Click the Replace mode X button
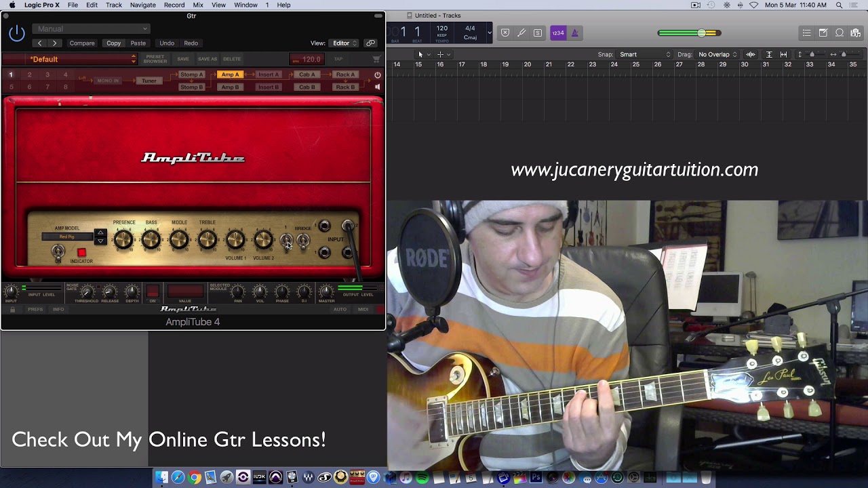 coord(505,33)
